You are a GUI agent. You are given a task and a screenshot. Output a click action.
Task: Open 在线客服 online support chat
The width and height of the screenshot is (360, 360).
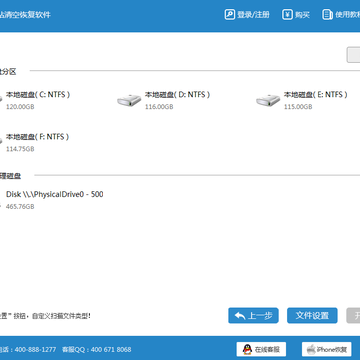pyautogui.click(x=261, y=349)
